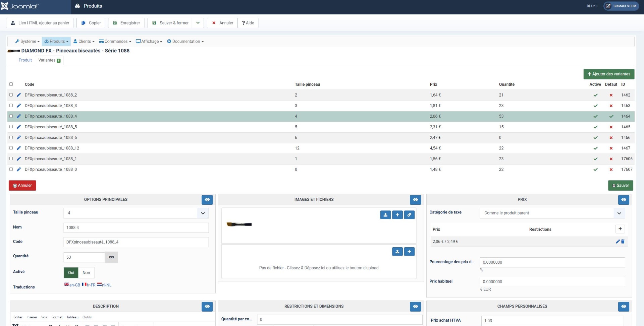This screenshot has width=644, height=326.
Task: Open the Commandes menu
Action: tap(115, 42)
